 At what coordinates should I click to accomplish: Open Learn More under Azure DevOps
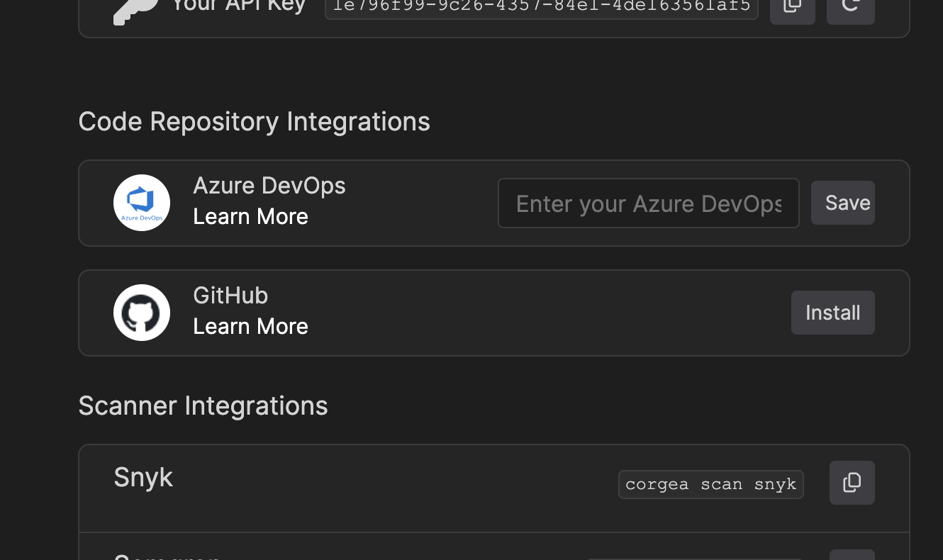(x=250, y=216)
